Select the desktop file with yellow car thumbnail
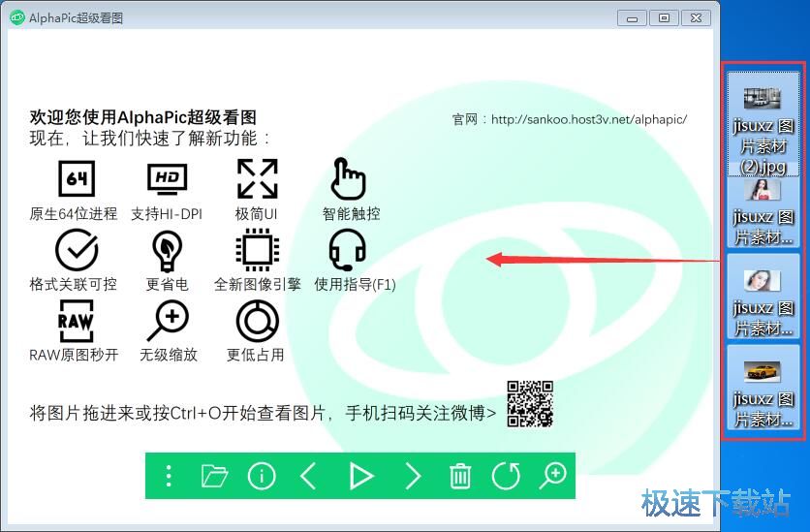This screenshot has height=532, width=810. click(x=763, y=388)
